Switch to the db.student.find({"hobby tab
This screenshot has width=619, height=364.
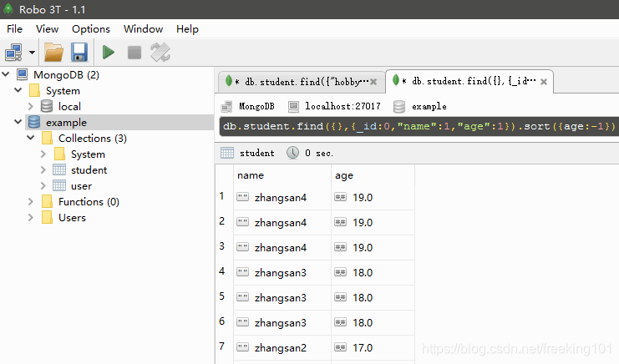[x=302, y=82]
